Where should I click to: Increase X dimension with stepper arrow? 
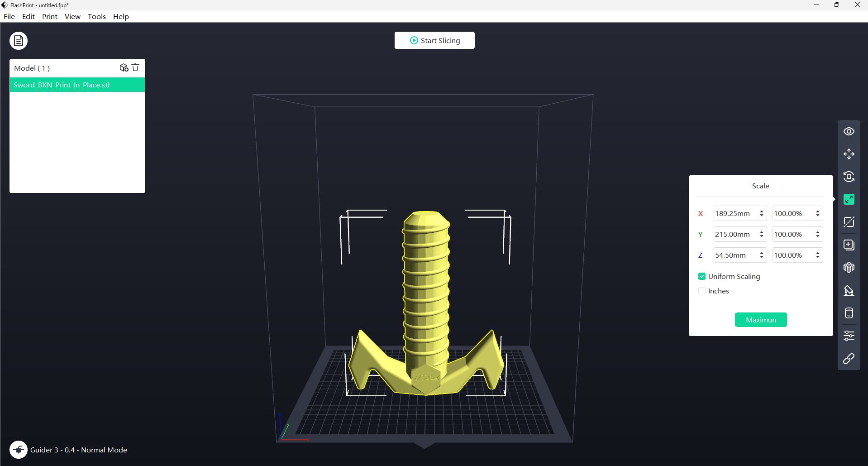pyautogui.click(x=762, y=211)
